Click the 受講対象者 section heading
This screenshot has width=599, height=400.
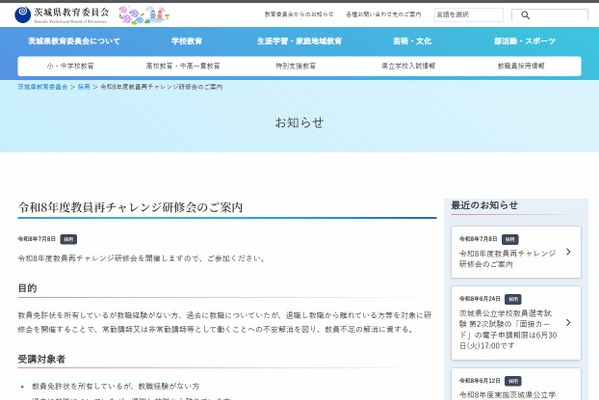click(42, 359)
